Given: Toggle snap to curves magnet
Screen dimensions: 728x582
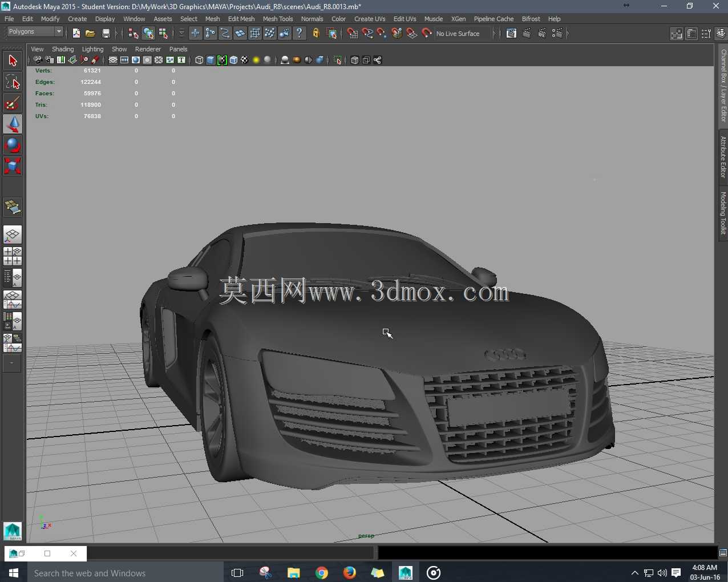Looking at the screenshot, I should pos(367,33).
